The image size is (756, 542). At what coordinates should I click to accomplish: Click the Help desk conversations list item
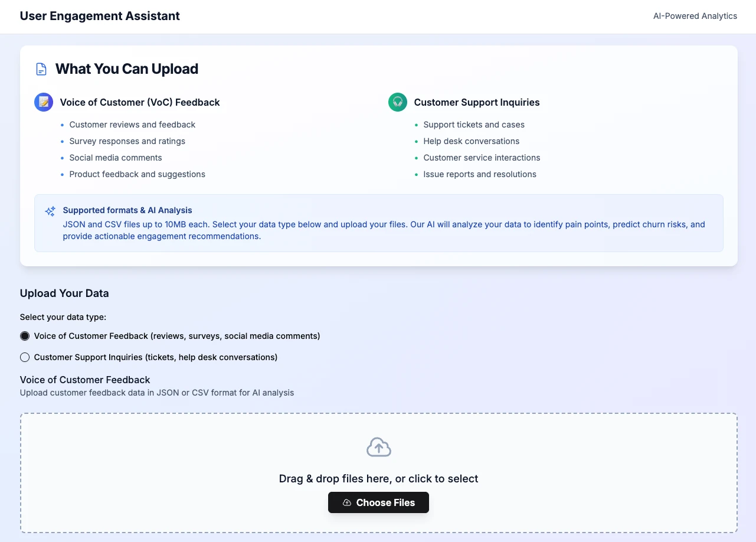[x=471, y=141]
